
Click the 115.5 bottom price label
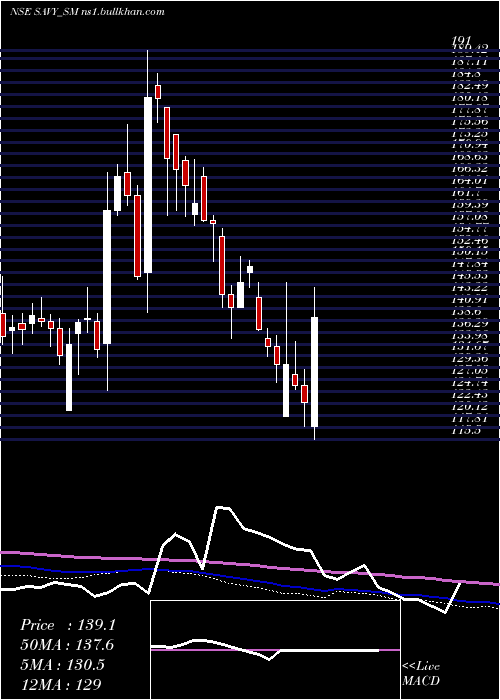pos(466,431)
